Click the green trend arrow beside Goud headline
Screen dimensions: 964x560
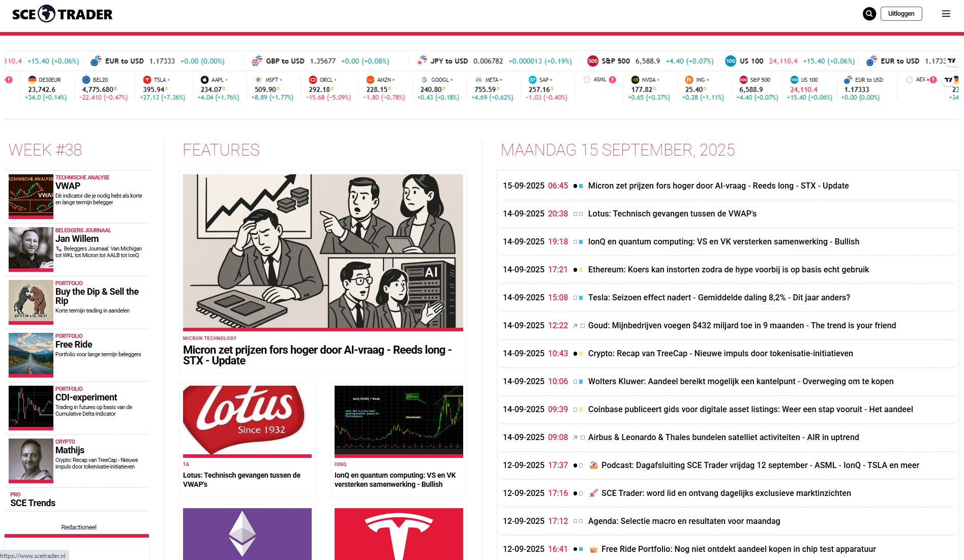(x=575, y=326)
